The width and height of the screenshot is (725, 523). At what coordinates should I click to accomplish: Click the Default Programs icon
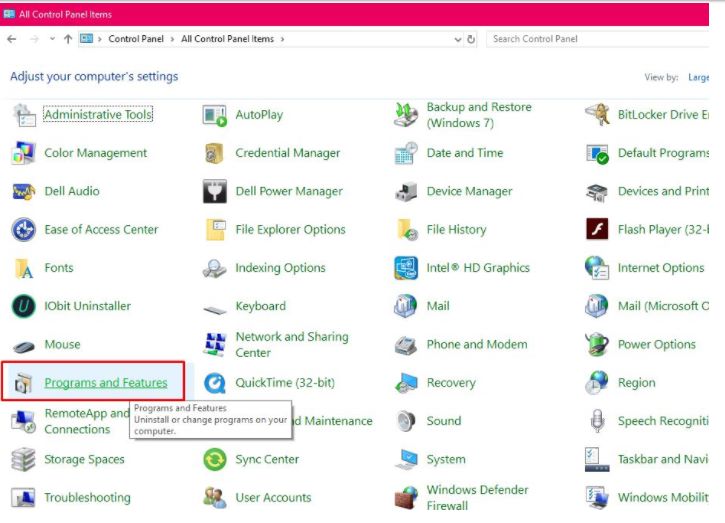coord(597,154)
